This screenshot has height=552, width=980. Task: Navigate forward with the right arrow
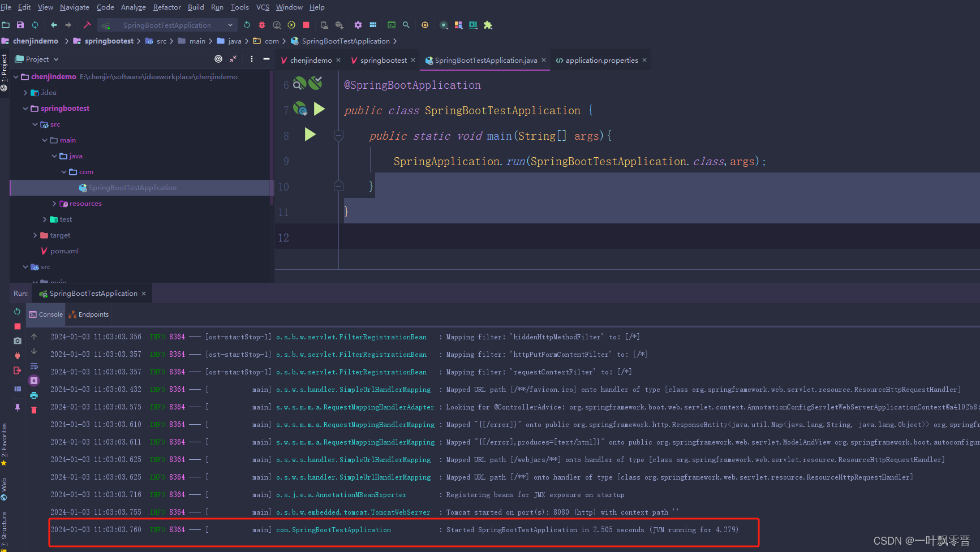point(68,25)
